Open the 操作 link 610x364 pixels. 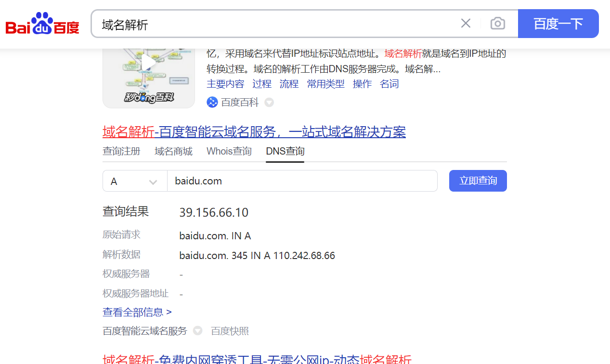(x=362, y=84)
